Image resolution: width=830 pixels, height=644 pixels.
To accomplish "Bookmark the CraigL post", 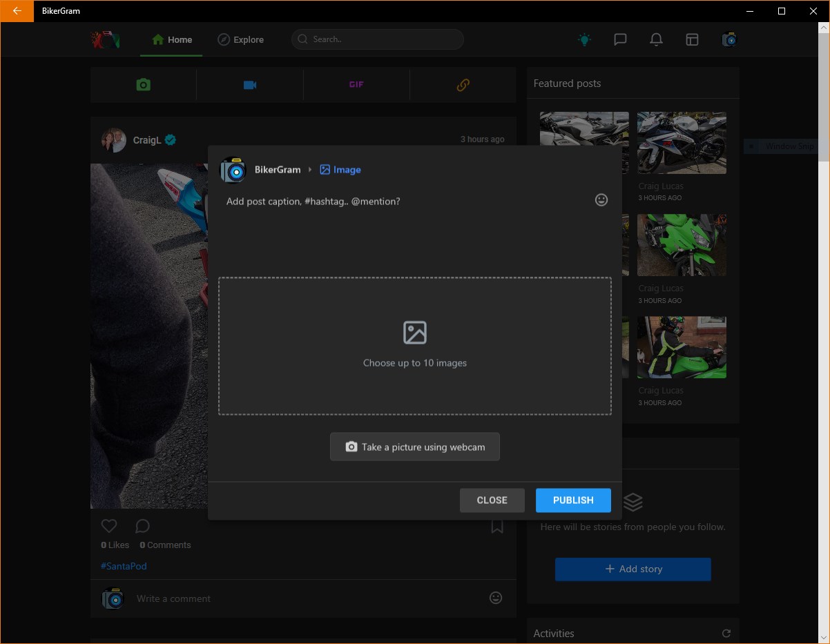I will tap(497, 527).
